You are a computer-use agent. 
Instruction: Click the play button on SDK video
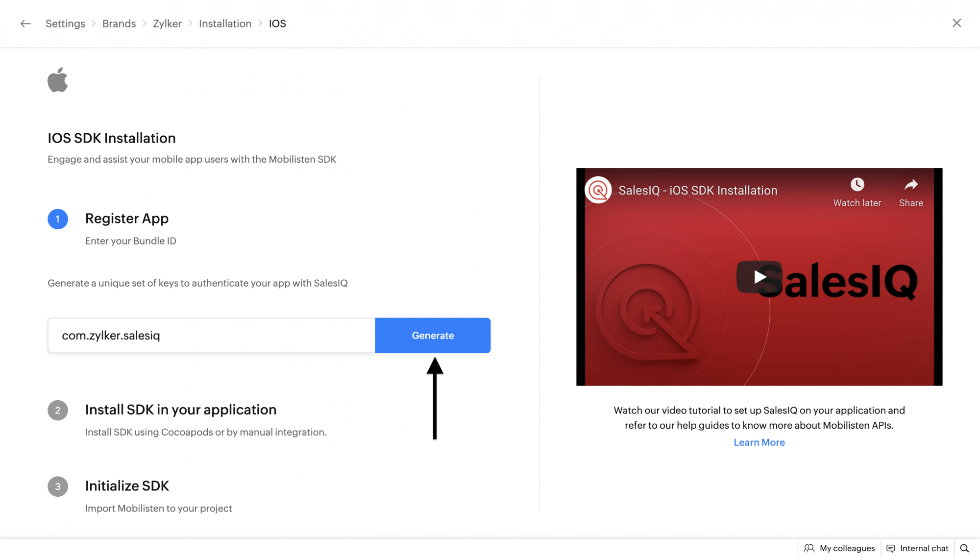[x=759, y=277]
